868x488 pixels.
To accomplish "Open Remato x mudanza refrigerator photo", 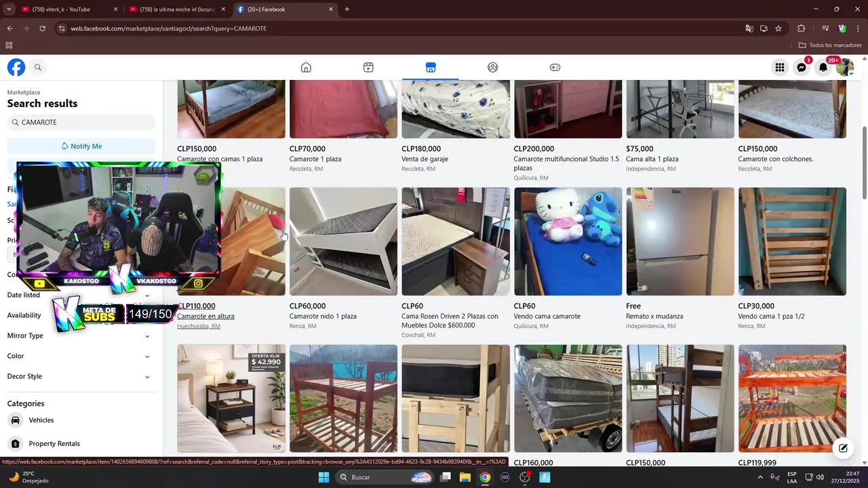I will [680, 241].
